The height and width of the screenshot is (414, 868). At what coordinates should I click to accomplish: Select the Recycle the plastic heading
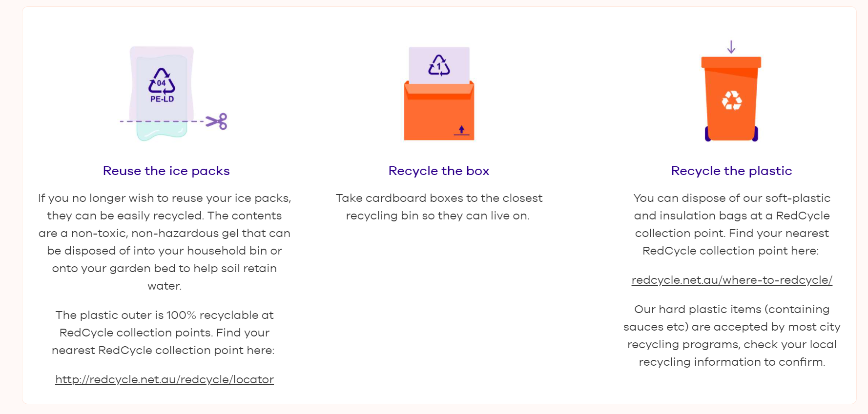pos(731,171)
